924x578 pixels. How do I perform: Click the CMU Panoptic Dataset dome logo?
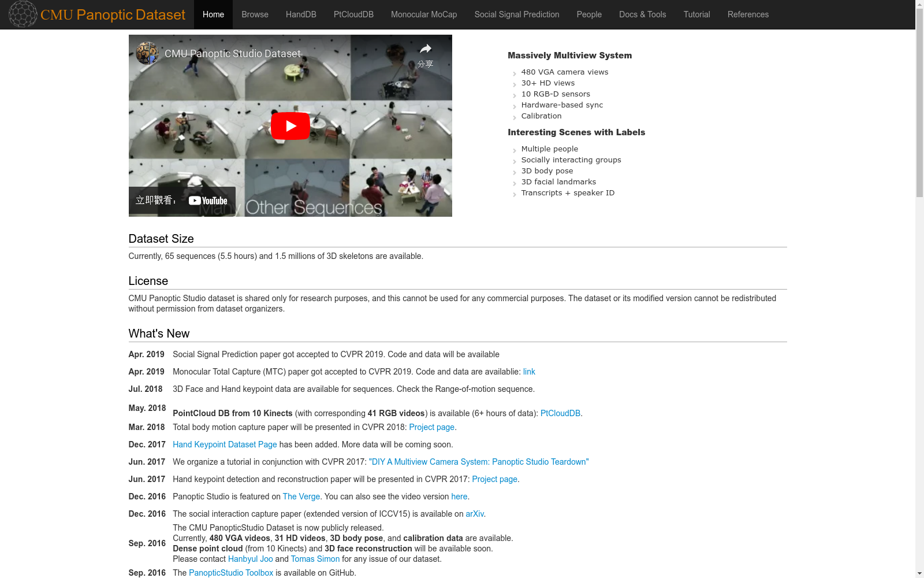23,14
